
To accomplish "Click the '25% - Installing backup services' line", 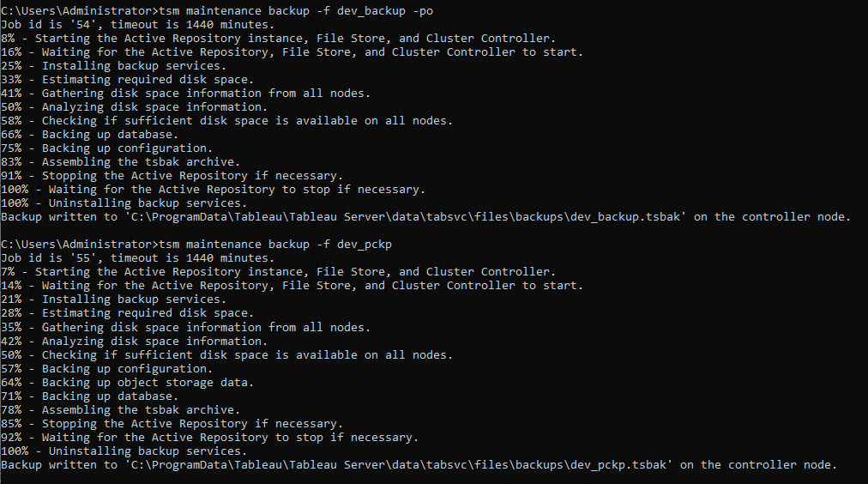I will point(113,66).
